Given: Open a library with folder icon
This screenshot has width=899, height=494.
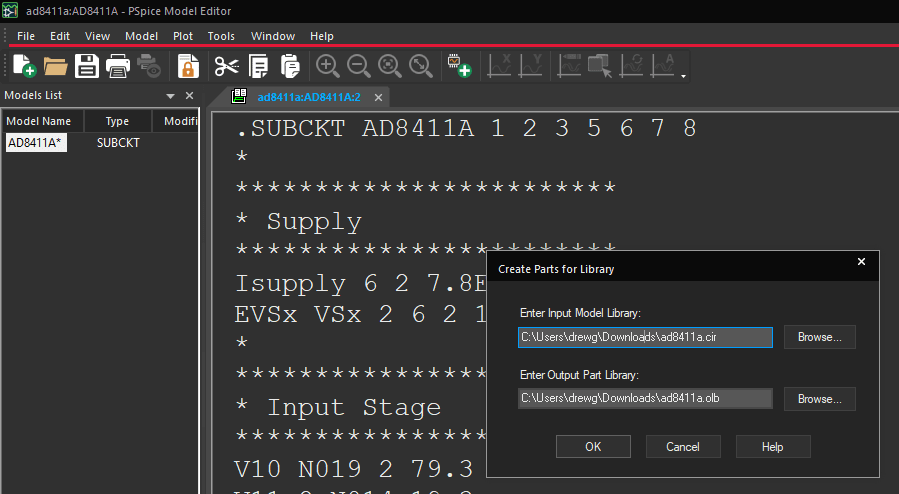Looking at the screenshot, I should (x=56, y=66).
